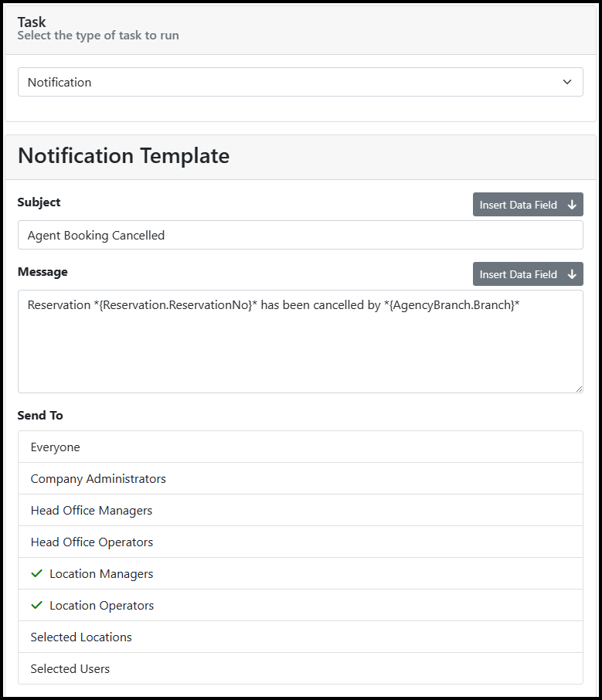Enable Head Office Operators recipient
Image resolution: width=602 pixels, height=700 pixels.
click(x=300, y=542)
